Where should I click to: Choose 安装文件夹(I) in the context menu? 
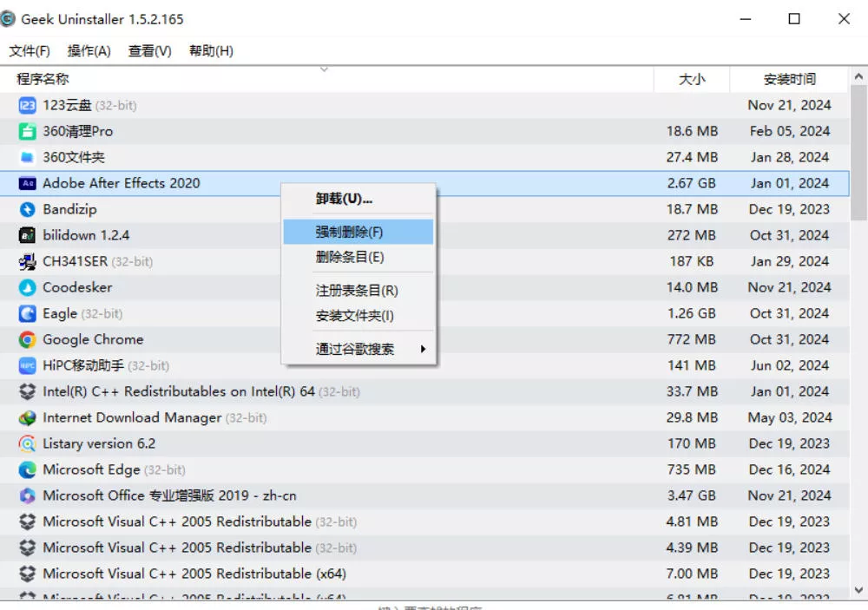358,316
